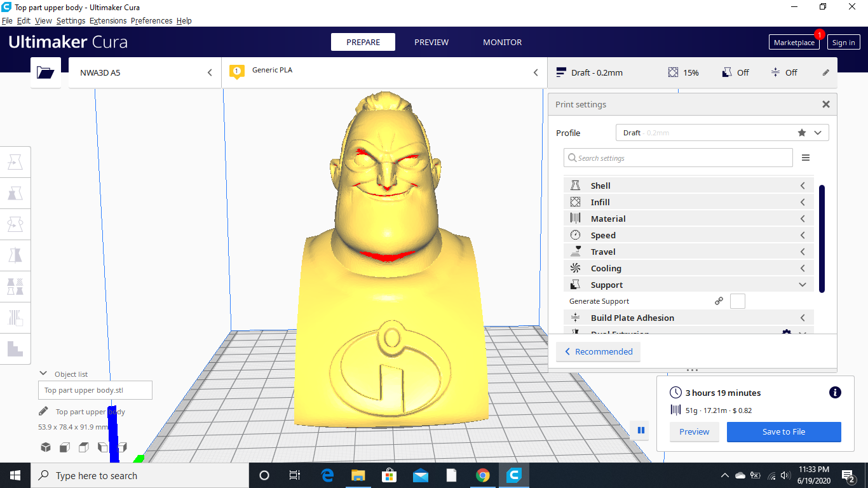Screen dimensions: 868x488
Task: Collapse the Support settings category
Action: click(688, 285)
